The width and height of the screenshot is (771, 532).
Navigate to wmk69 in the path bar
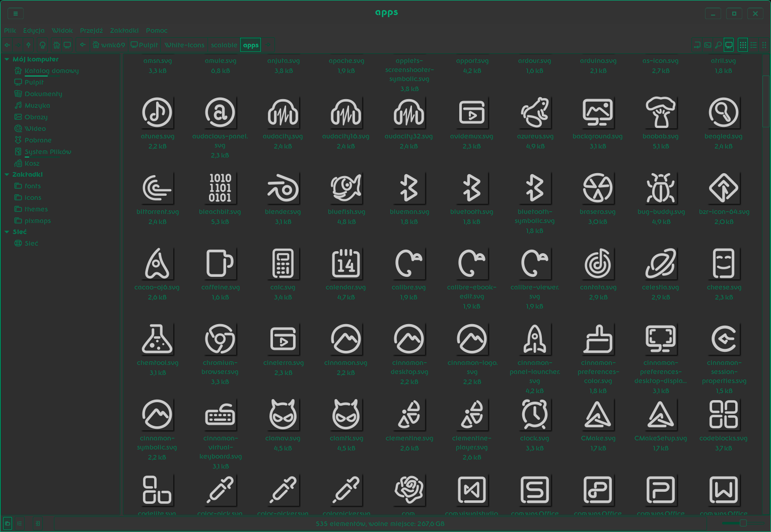coord(109,45)
